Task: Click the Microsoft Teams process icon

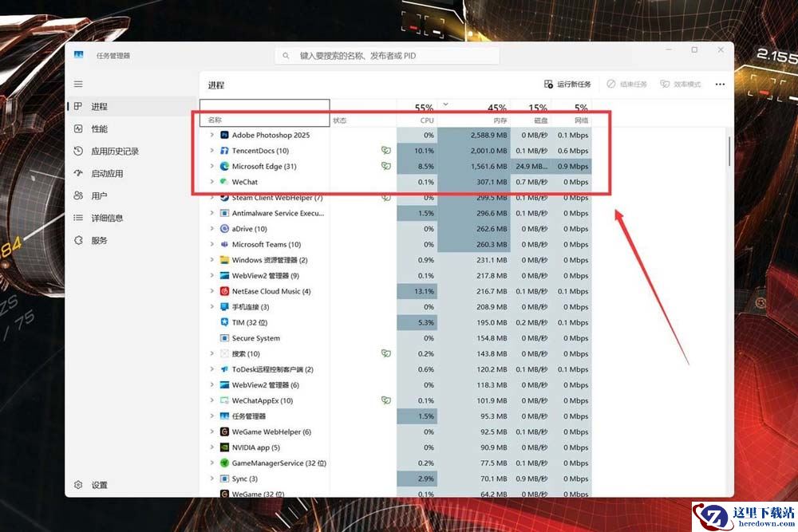Action: coord(224,244)
